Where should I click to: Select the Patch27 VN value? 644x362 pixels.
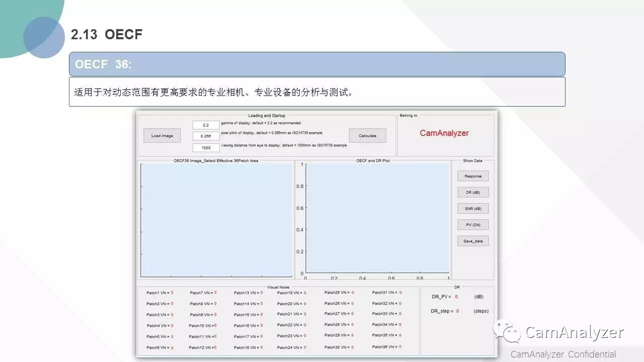[x=352, y=314]
